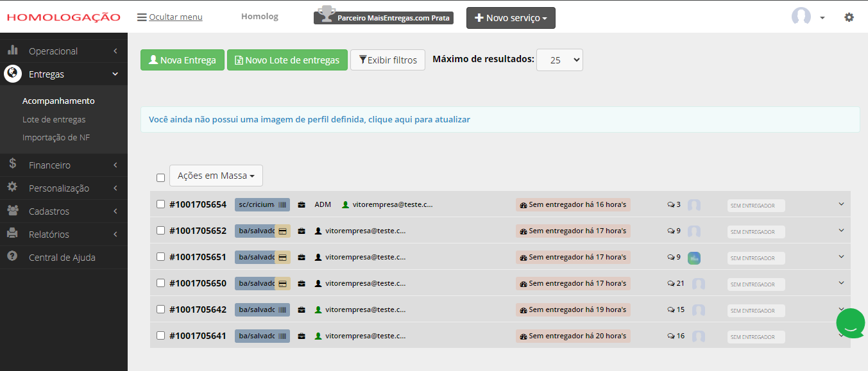Click SEM ENTREGADOR field on order #1001705652
The image size is (868, 371).
coord(756,232)
